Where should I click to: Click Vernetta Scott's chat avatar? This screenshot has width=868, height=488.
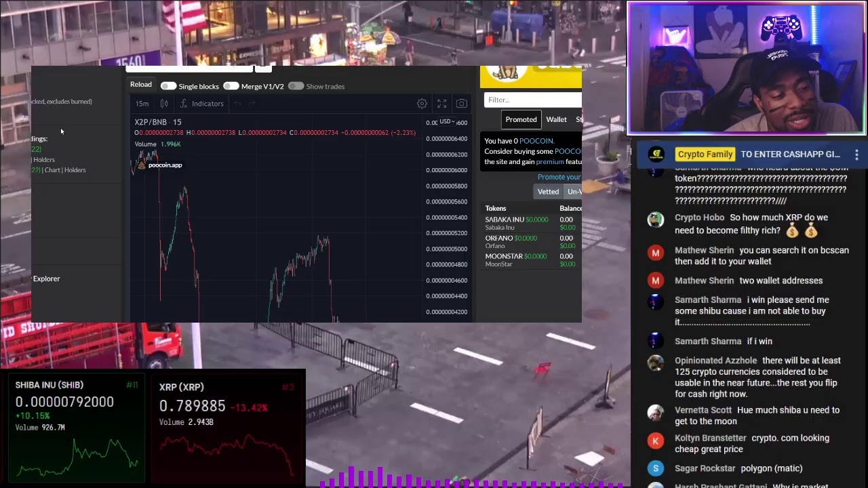click(x=655, y=413)
